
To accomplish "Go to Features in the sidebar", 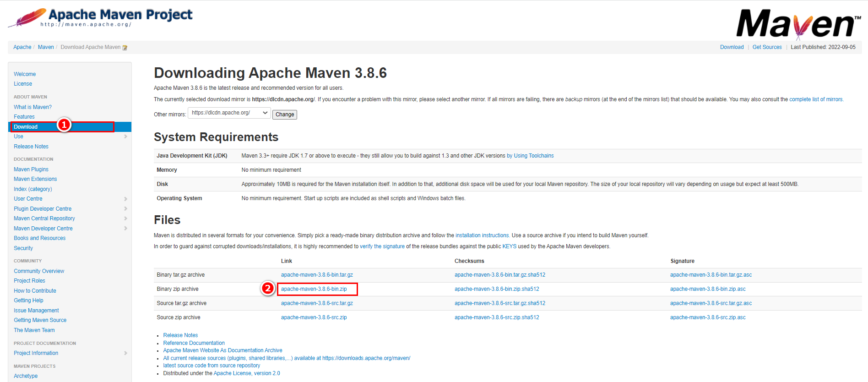I will (x=24, y=117).
